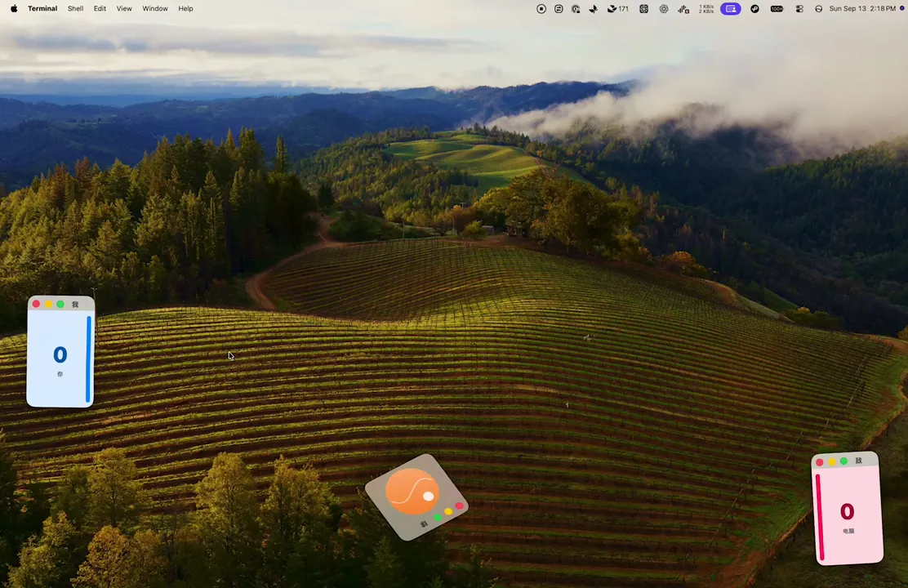Click the blue paddle bar in player window
Screen dimensions: 908x588
click(x=89, y=359)
